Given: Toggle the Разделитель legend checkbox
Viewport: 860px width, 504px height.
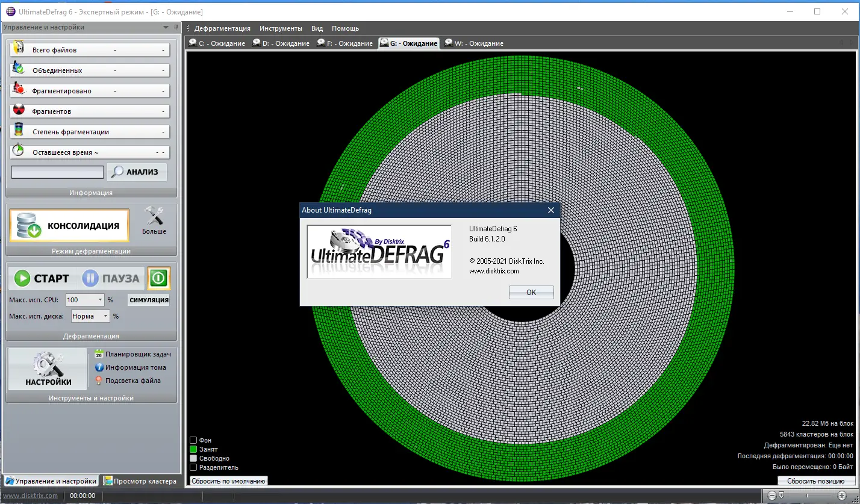Looking at the screenshot, I should (x=193, y=467).
